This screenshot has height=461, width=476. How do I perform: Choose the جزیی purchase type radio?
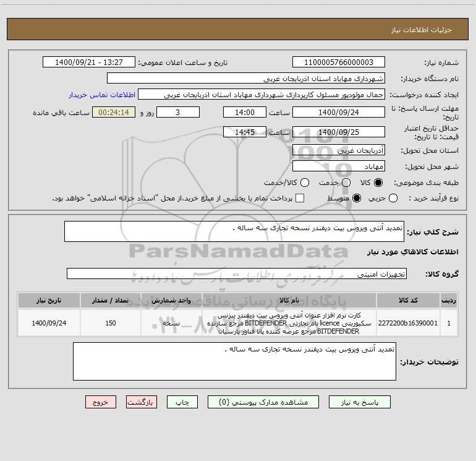(393, 198)
